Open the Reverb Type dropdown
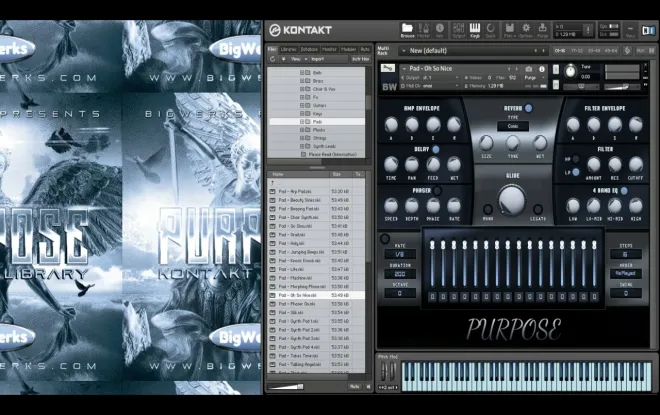The height and width of the screenshot is (415, 660). [x=513, y=126]
